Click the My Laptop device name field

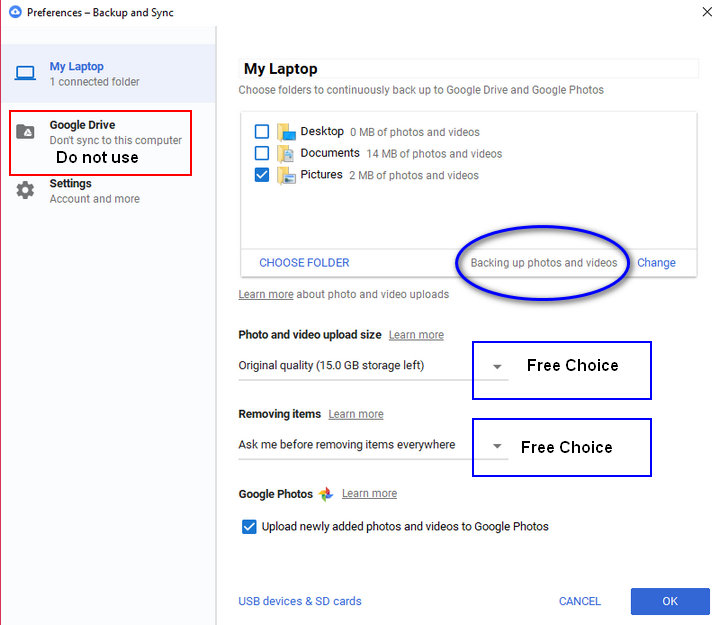(469, 69)
